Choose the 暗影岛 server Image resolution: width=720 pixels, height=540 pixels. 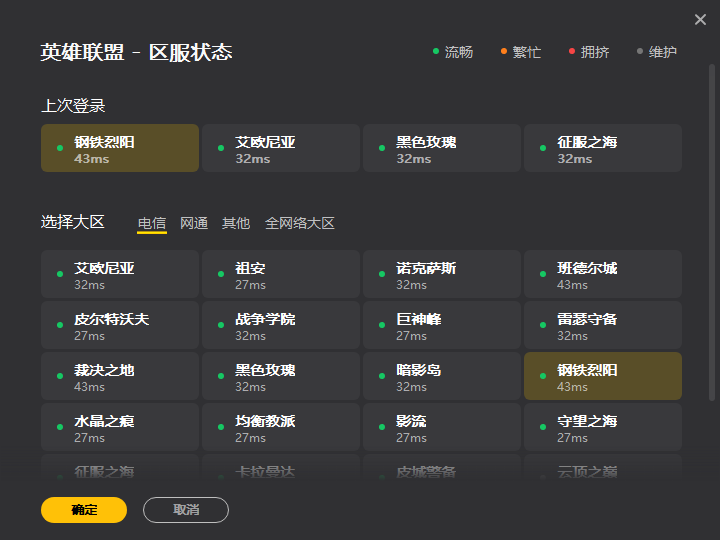click(x=442, y=376)
